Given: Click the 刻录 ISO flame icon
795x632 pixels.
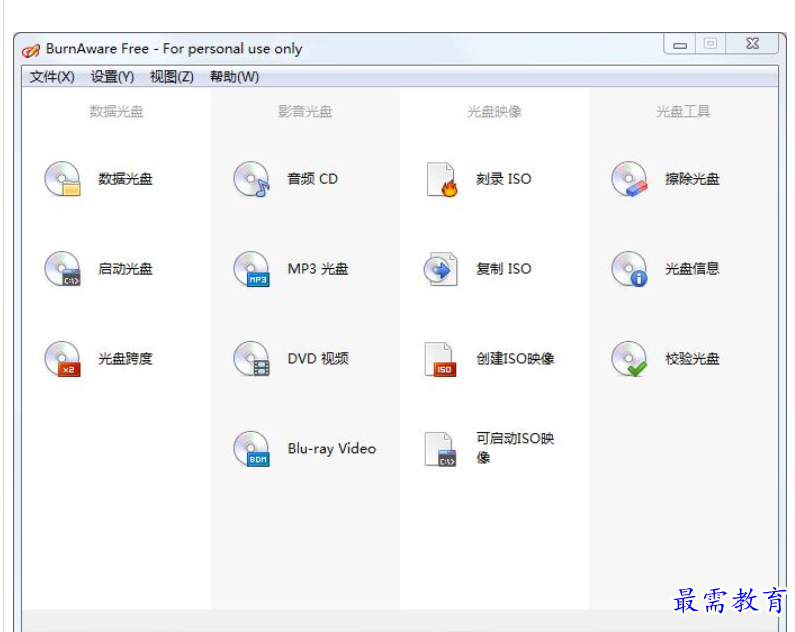Looking at the screenshot, I should (x=441, y=179).
